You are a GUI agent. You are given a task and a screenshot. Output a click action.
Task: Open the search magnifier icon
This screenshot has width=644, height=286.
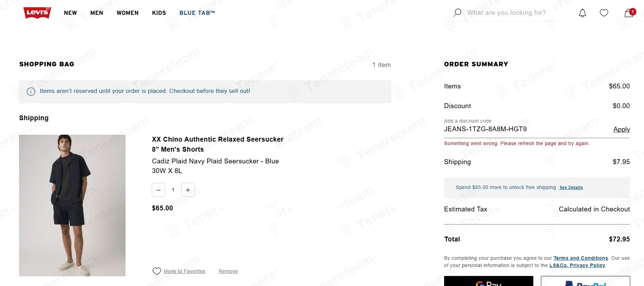coord(457,13)
